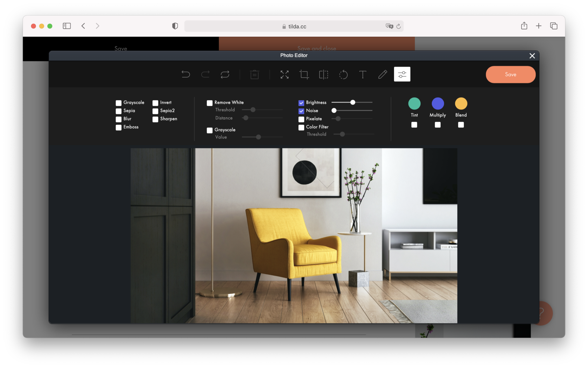588x368 pixels.
Task: Enable the Sharpen filter checkbox
Action: coord(155,119)
